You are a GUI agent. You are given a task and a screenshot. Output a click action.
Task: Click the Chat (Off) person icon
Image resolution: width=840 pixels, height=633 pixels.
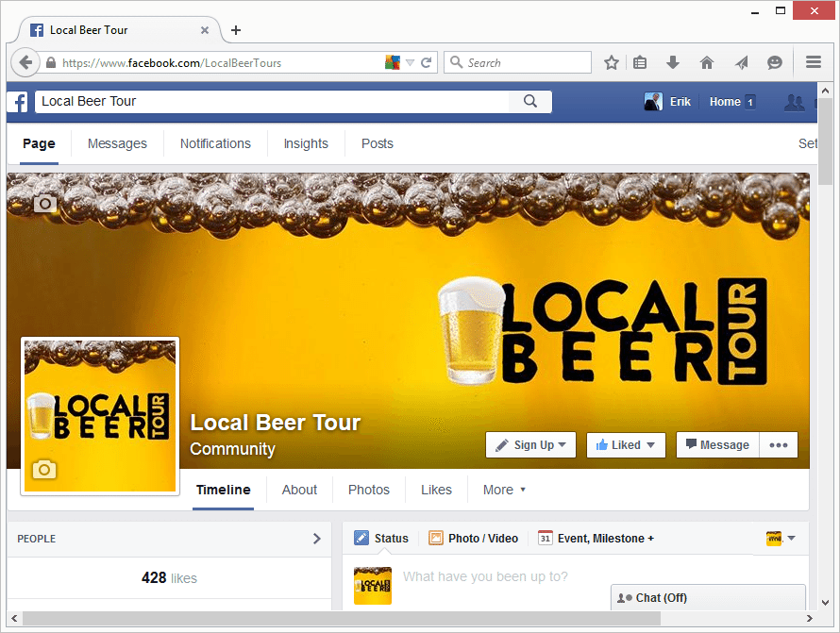[x=625, y=598]
